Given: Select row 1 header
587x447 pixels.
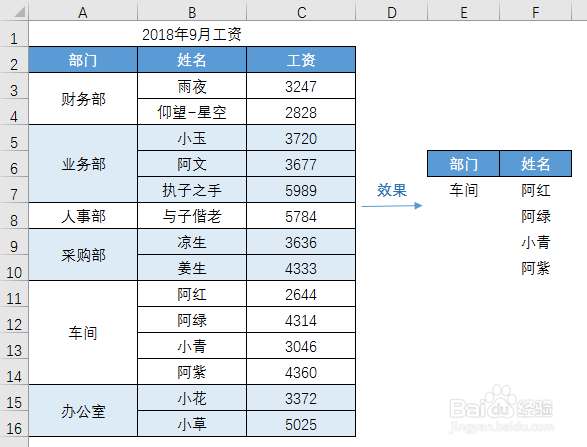Looking at the screenshot, I should (14, 34).
